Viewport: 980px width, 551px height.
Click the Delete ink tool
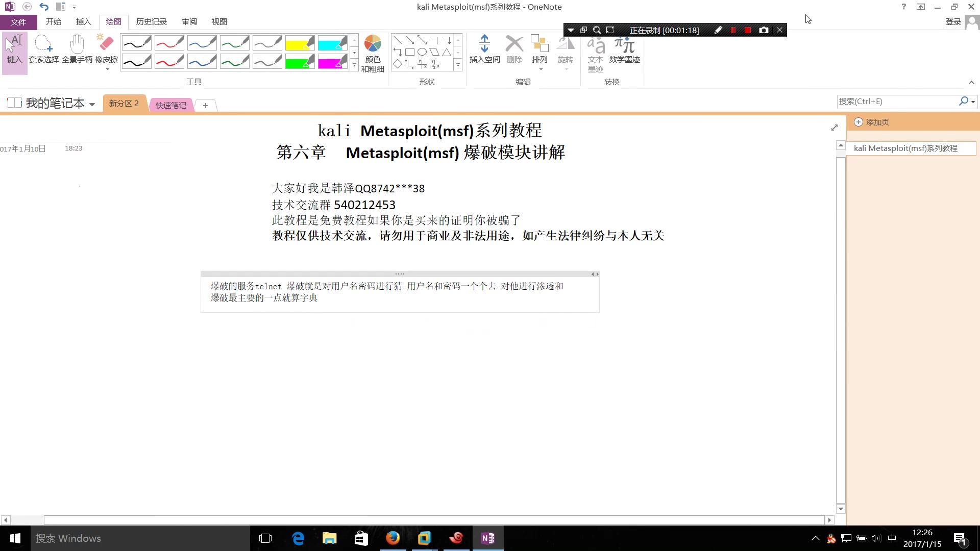pos(514,48)
